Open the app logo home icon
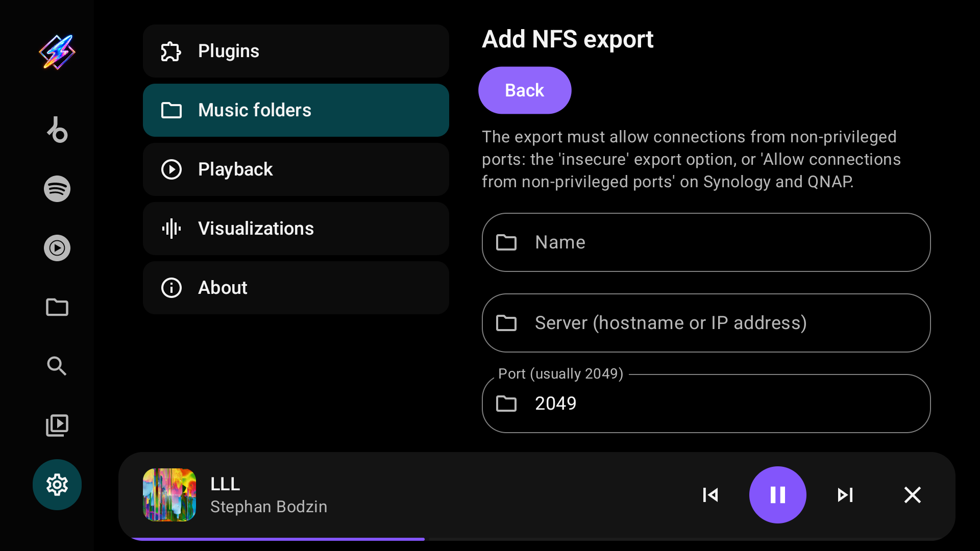 (x=57, y=52)
